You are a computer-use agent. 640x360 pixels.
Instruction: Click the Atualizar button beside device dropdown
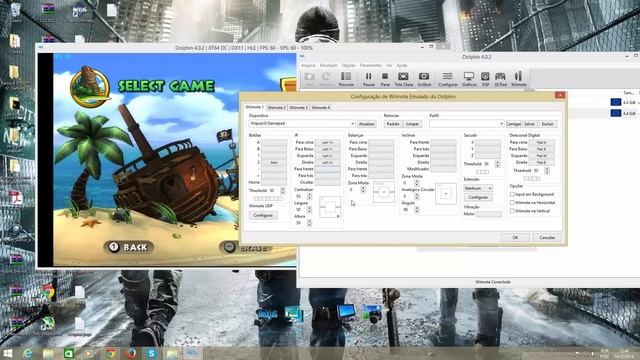[367, 124]
